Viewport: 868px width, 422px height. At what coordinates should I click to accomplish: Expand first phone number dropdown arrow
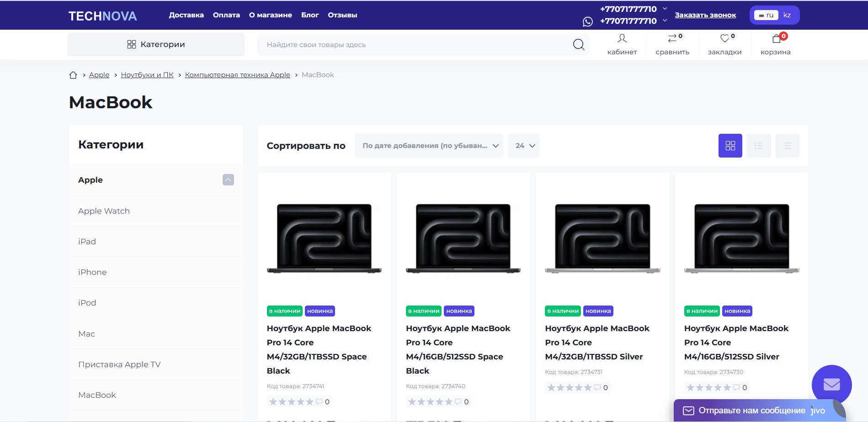(x=665, y=9)
